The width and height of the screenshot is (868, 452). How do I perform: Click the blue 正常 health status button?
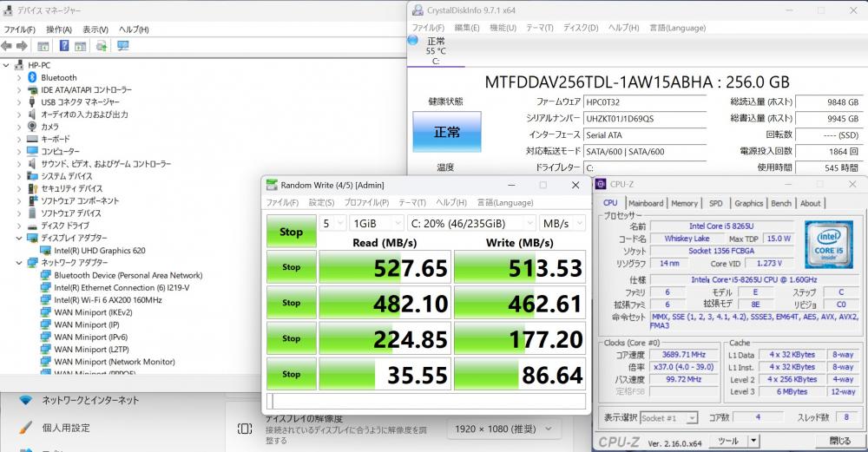pyautogui.click(x=447, y=132)
